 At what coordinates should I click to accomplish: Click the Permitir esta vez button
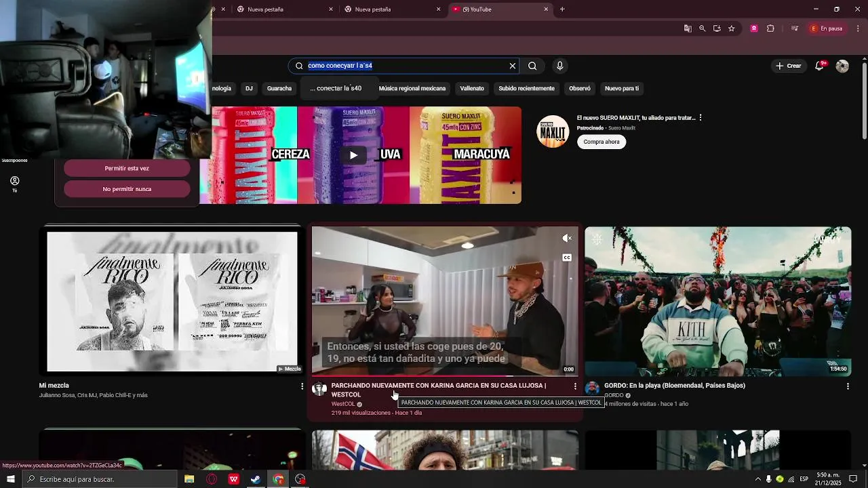(127, 168)
